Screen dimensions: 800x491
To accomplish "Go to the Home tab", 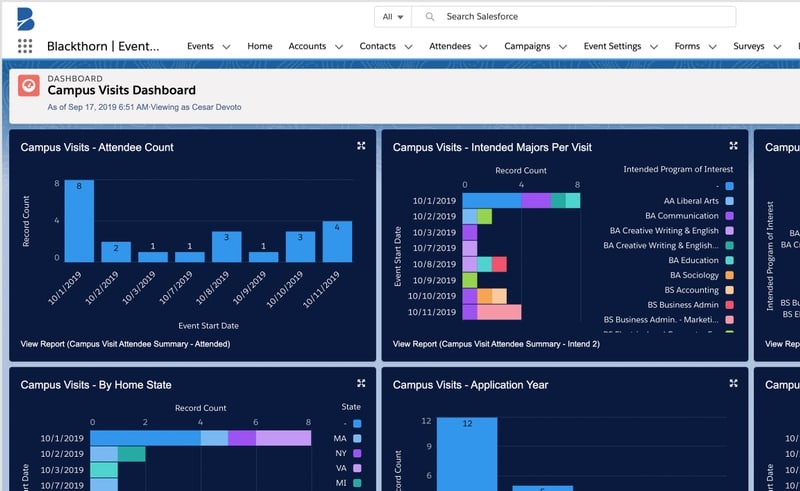I will (x=260, y=46).
